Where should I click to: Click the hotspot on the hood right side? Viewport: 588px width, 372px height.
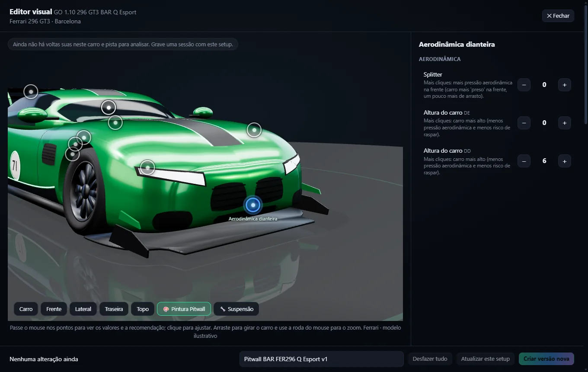click(254, 130)
